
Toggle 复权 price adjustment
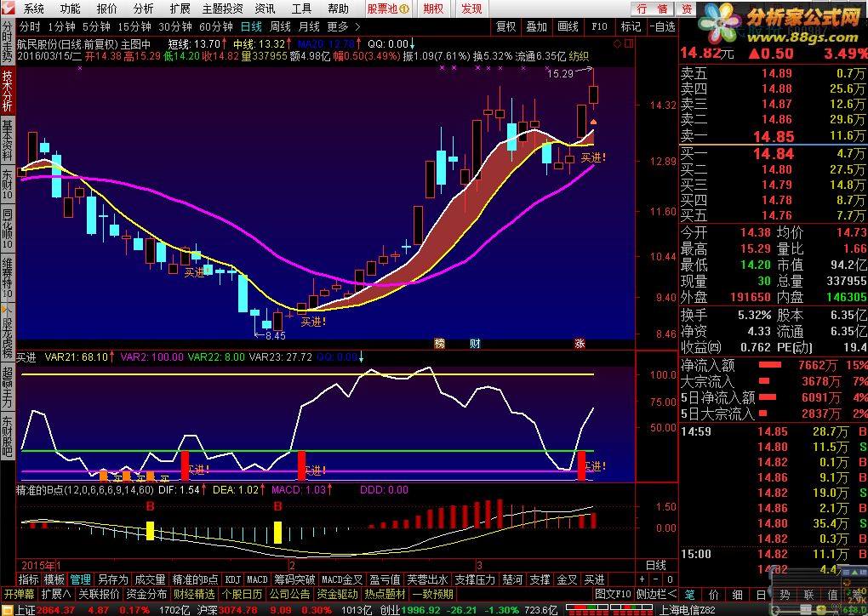point(506,26)
